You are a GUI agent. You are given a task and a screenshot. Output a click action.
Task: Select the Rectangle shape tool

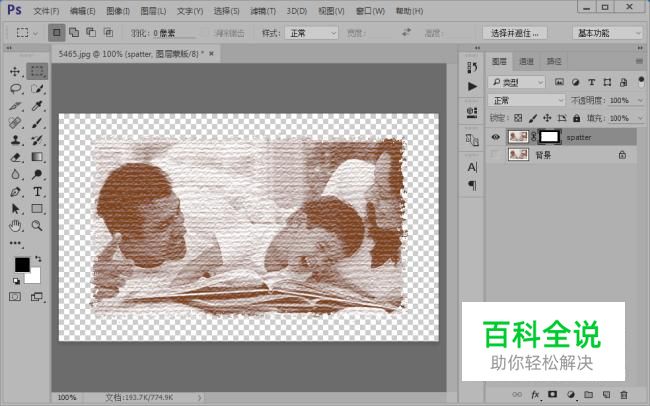(37, 209)
